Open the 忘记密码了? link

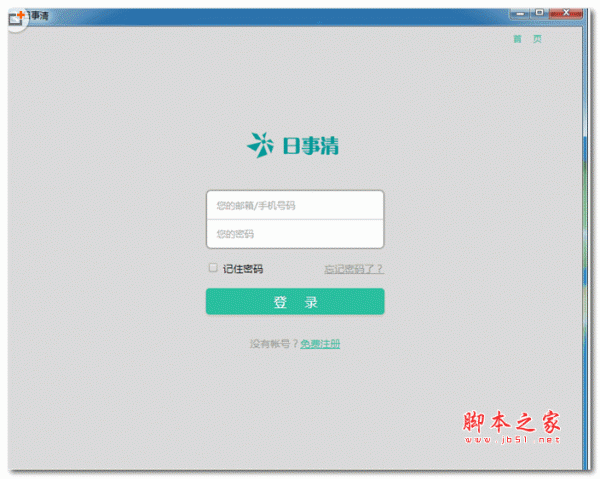[x=354, y=269]
